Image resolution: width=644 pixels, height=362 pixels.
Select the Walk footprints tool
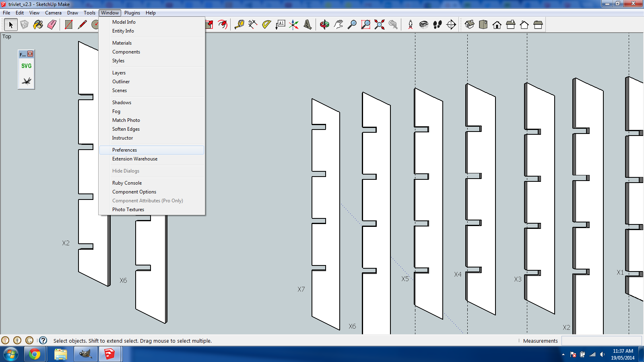(438, 25)
